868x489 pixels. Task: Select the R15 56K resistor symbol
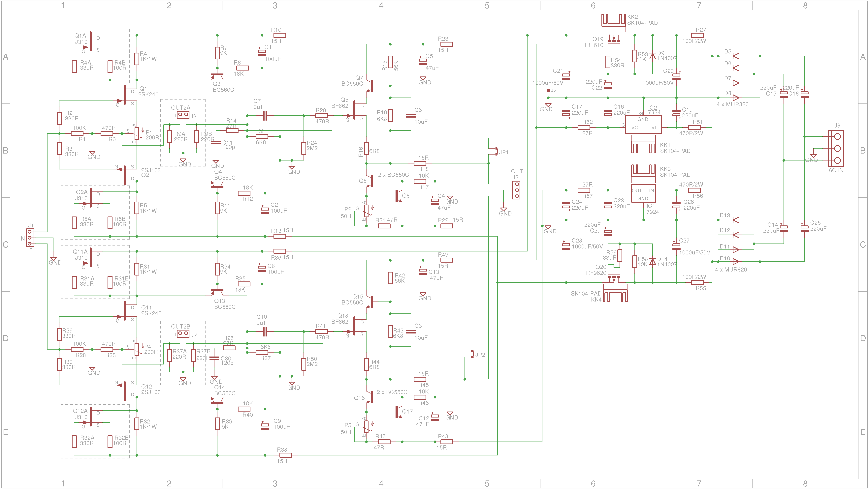tap(390, 62)
